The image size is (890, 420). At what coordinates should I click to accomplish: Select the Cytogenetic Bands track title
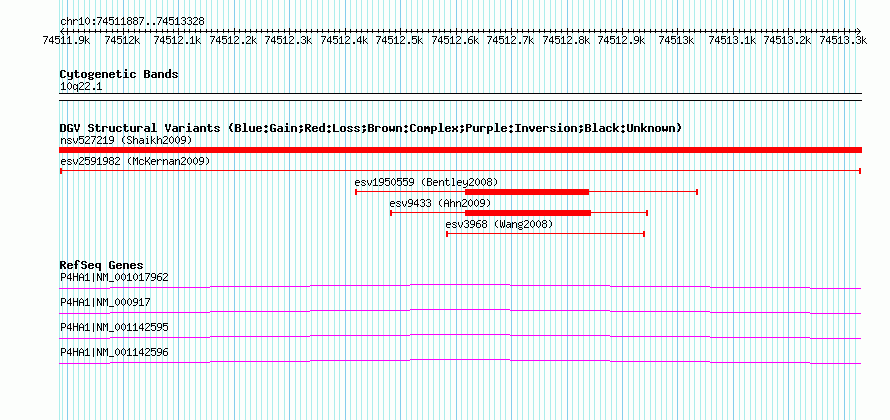point(119,74)
